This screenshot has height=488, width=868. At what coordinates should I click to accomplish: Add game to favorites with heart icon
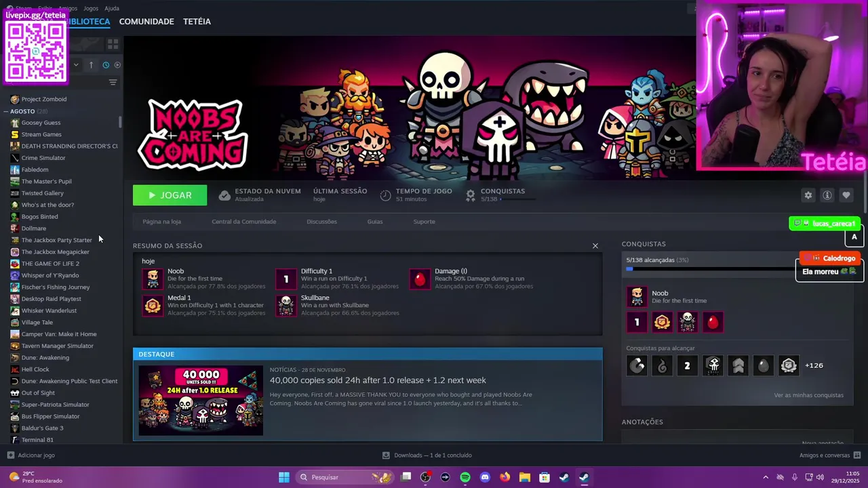846,195
